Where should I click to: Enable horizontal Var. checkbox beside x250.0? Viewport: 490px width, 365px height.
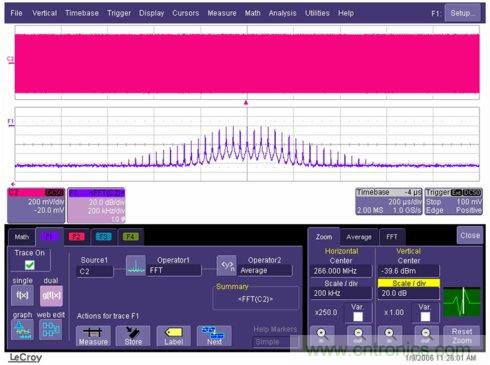(358, 316)
